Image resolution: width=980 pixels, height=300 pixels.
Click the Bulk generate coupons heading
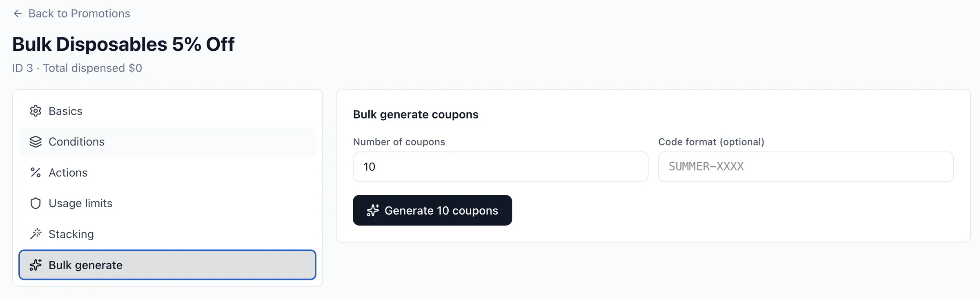point(416,114)
